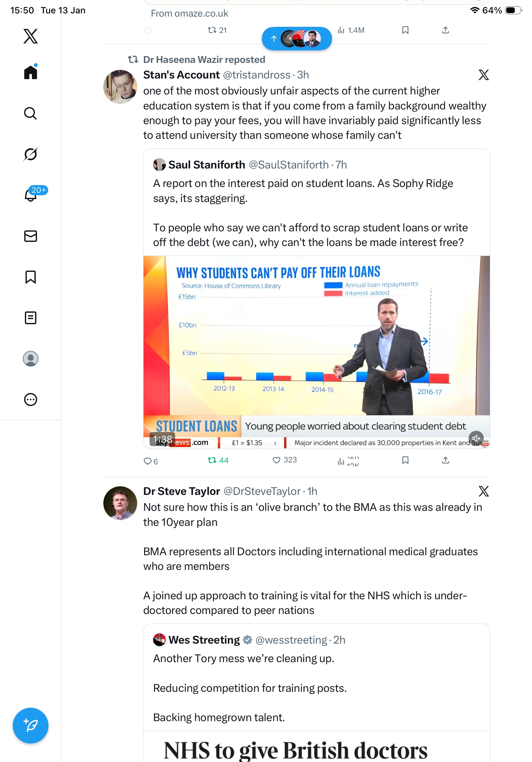Open Bookmarks in the sidebar
The image size is (532, 762).
click(x=31, y=277)
